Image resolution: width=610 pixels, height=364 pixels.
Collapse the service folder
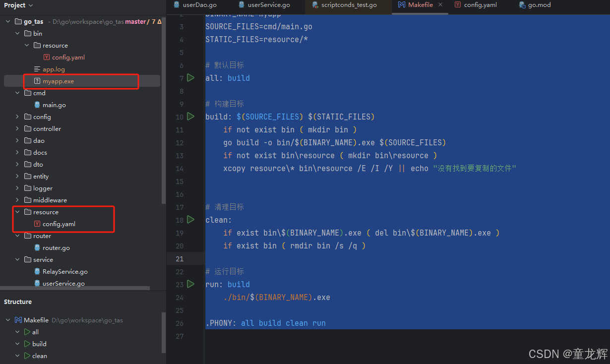[17, 260]
